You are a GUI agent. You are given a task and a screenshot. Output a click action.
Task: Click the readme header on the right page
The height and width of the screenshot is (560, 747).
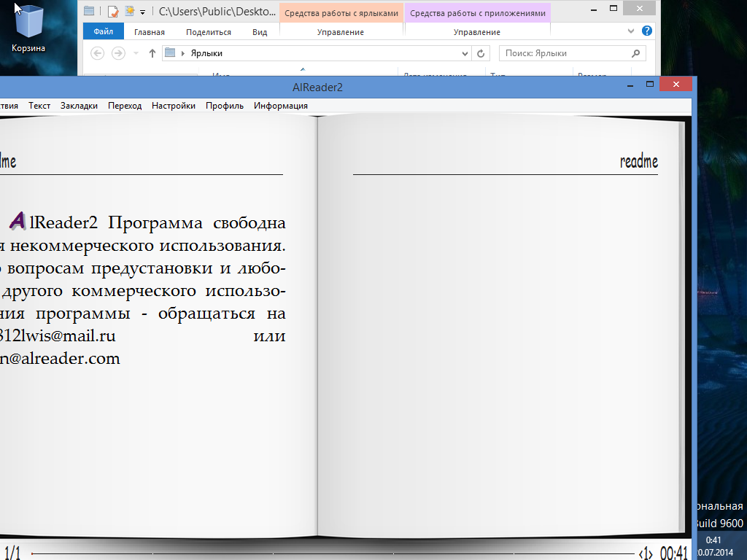[639, 161]
